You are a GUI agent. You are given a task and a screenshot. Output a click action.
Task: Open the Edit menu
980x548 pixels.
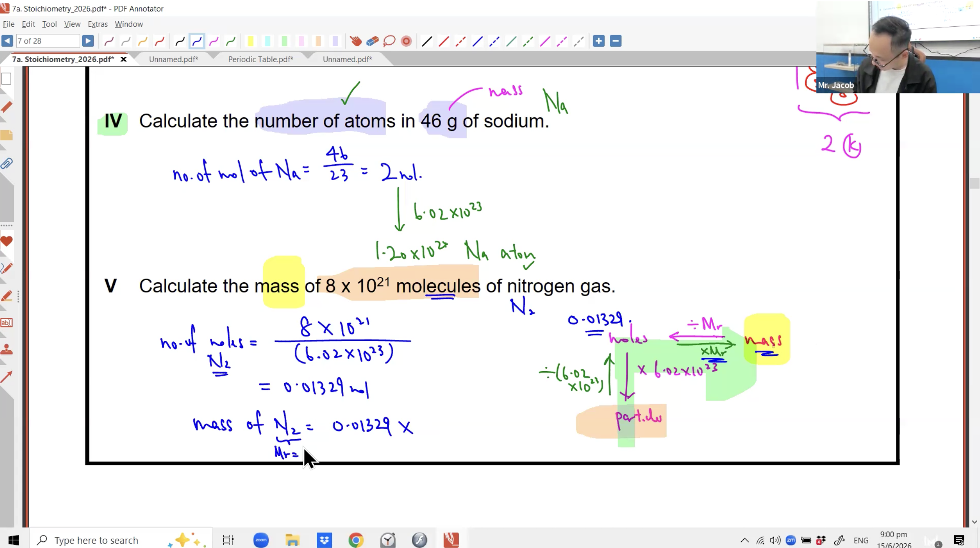pos(28,24)
